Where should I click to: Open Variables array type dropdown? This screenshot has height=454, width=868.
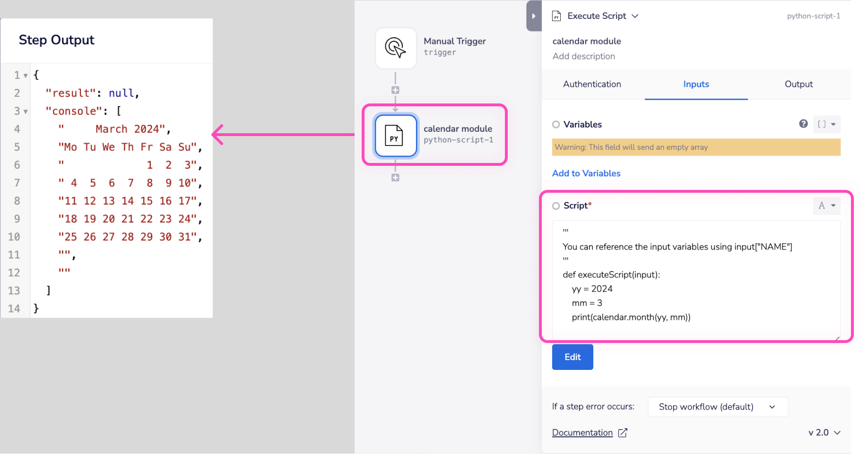click(826, 124)
